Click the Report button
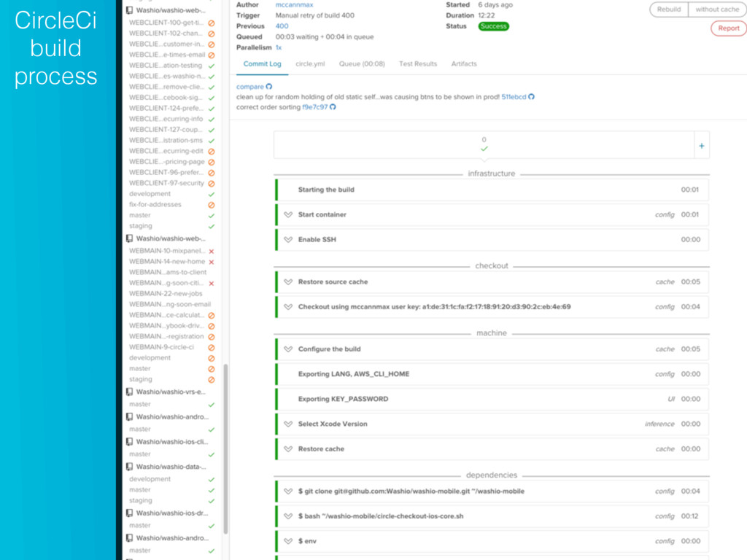Image resolution: width=747 pixels, height=560 pixels. [729, 28]
